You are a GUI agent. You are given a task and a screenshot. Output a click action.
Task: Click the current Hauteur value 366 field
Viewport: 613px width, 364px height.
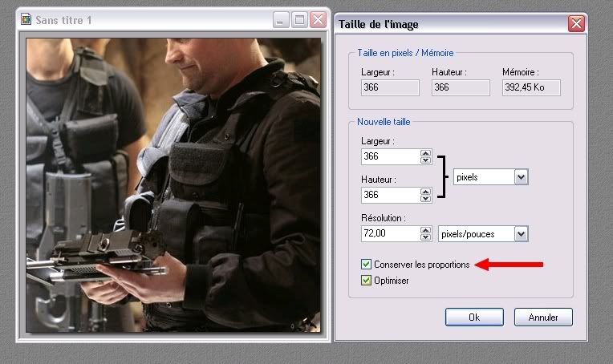[461, 87]
